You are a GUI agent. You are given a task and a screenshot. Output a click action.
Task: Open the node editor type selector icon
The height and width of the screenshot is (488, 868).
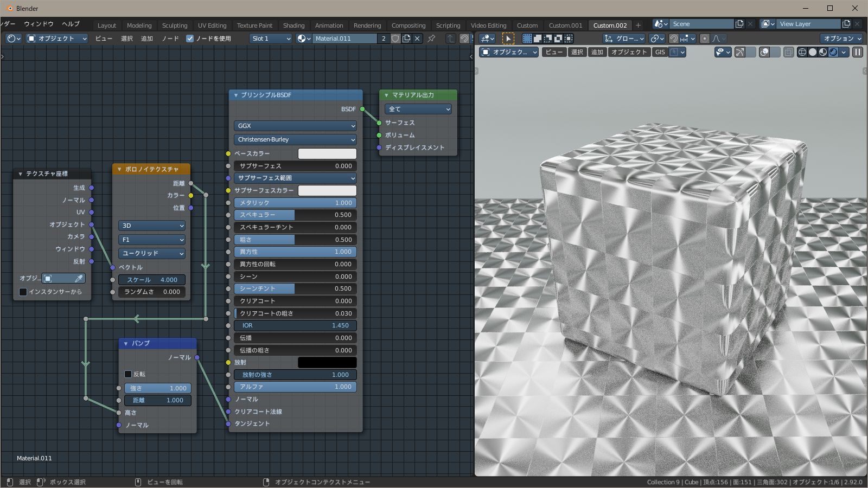point(14,38)
